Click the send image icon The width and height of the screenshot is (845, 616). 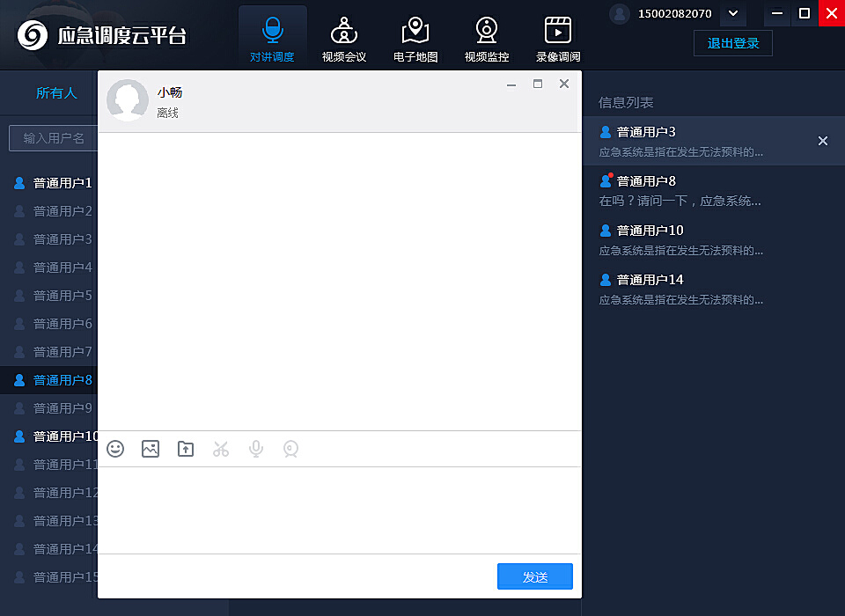[151, 449]
